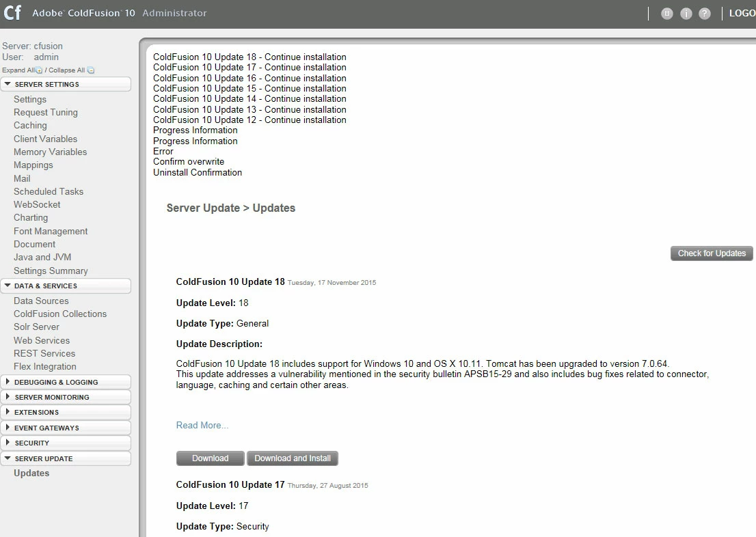
Task: Open Solr Server in sidebar
Action: click(36, 327)
